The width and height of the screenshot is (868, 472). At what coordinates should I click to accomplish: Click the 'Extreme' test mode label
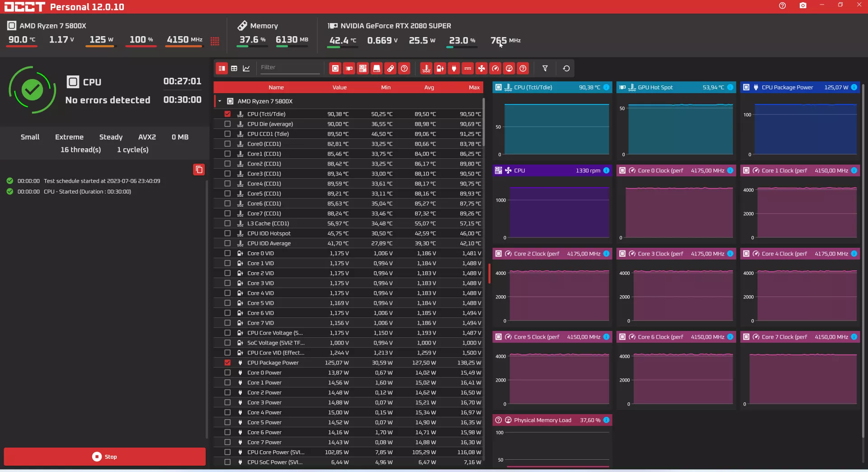[69, 137]
